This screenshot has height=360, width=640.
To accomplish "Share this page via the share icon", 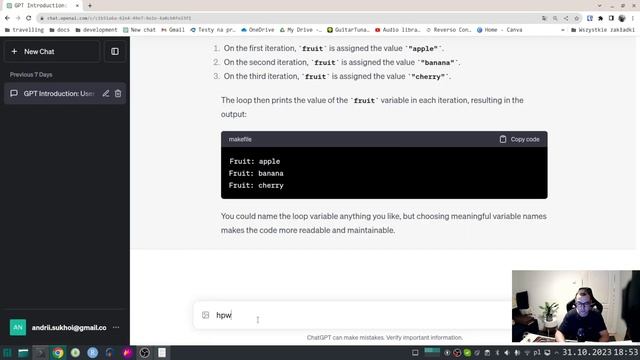I will 566,18.
